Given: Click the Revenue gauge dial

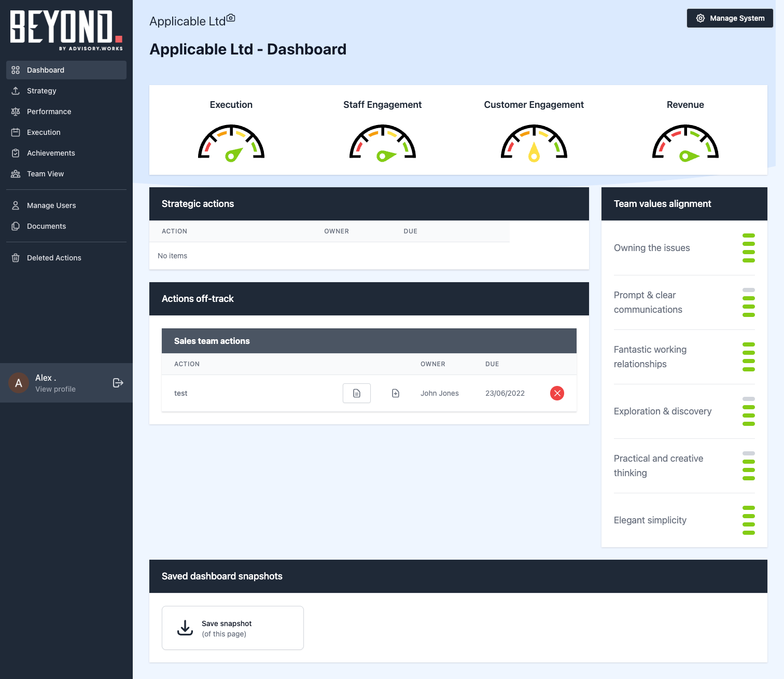Looking at the screenshot, I should (x=685, y=143).
